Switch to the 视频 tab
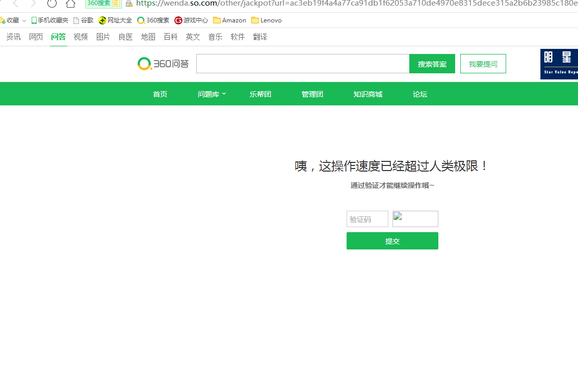This screenshot has width=578, height=392. [x=81, y=37]
